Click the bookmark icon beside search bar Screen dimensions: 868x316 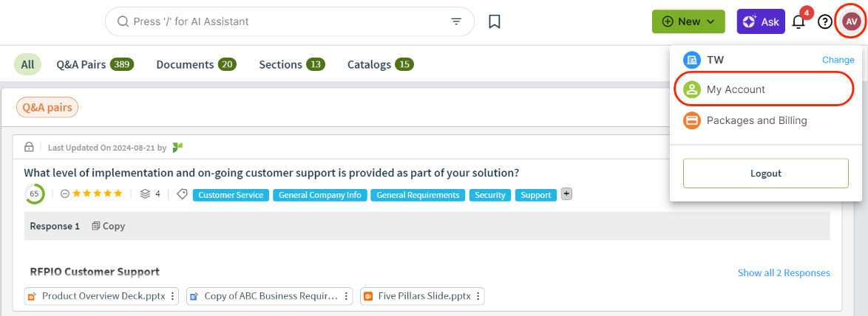(495, 21)
